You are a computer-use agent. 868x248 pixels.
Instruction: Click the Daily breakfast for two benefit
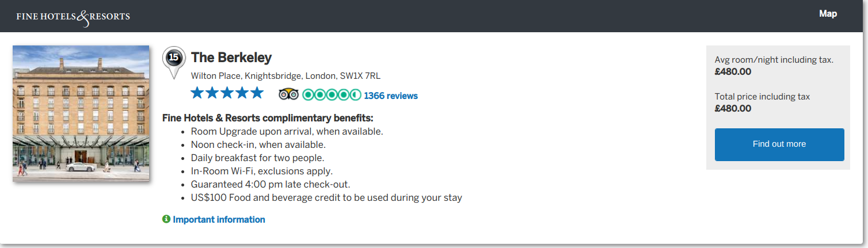point(257,158)
